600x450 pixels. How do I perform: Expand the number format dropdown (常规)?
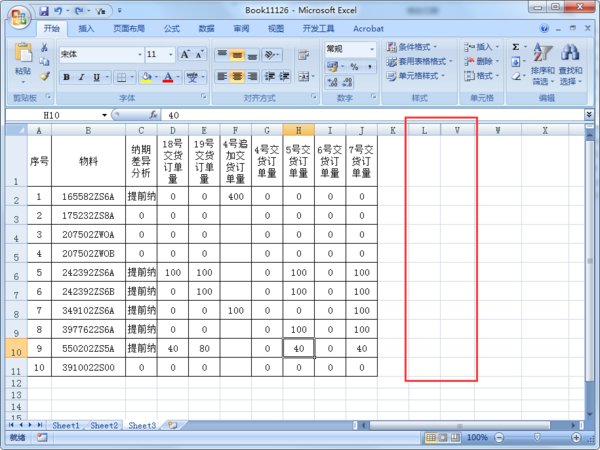372,48
